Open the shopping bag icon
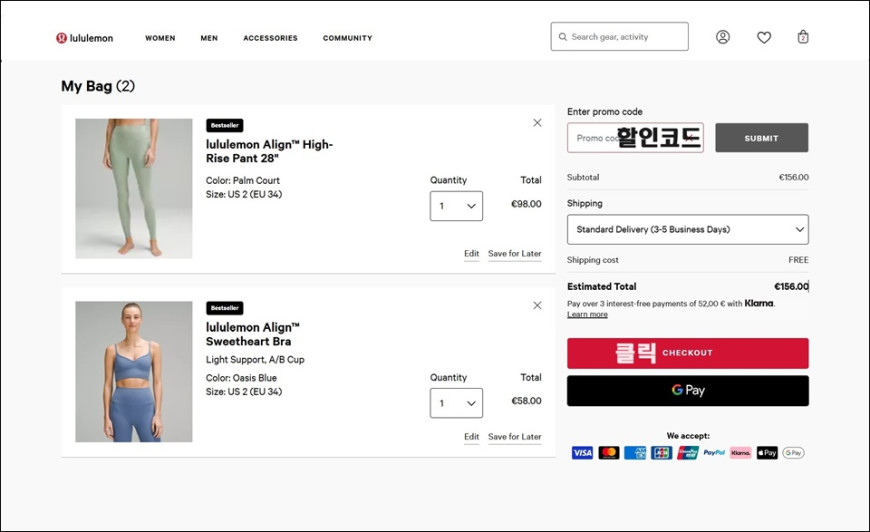 [x=803, y=37]
